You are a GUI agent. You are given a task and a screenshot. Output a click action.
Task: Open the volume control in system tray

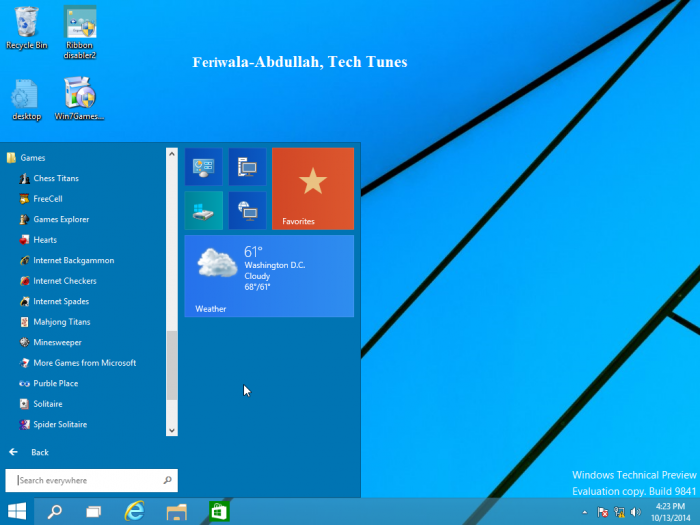click(636, 512)
